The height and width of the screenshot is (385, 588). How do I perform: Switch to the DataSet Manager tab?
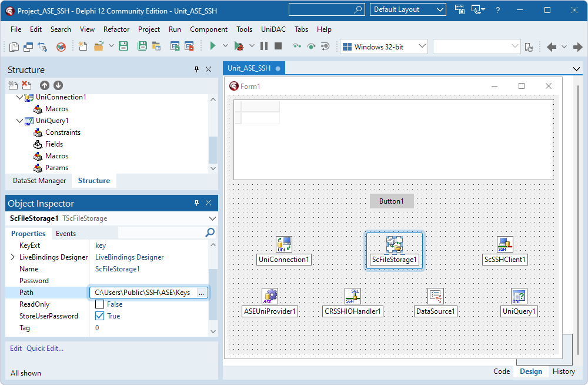(38, 180)
